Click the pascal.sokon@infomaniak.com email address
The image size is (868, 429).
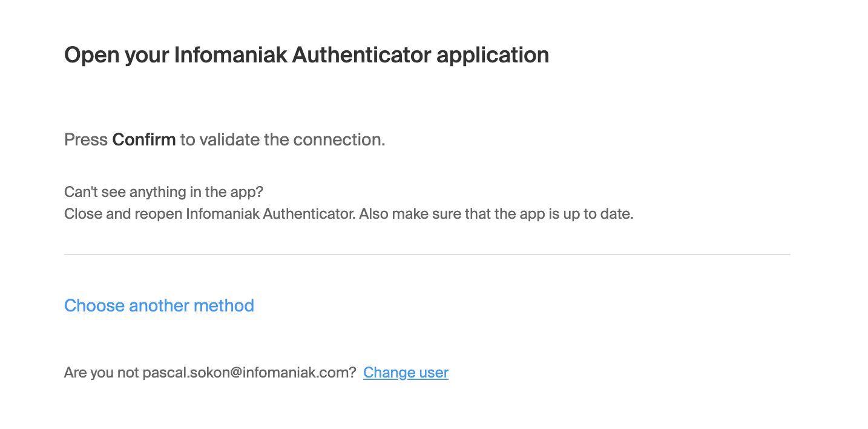pyautogui.click(x=249, y=372)
